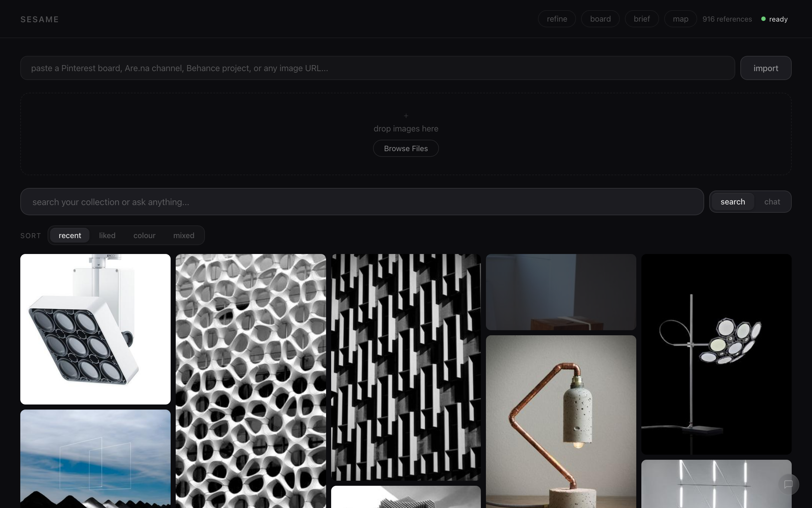The height and width of the screenshot is (508, 812).
Task: Open the white ERCO spotlight thumbnail
Action: click(x=95, y=329)
